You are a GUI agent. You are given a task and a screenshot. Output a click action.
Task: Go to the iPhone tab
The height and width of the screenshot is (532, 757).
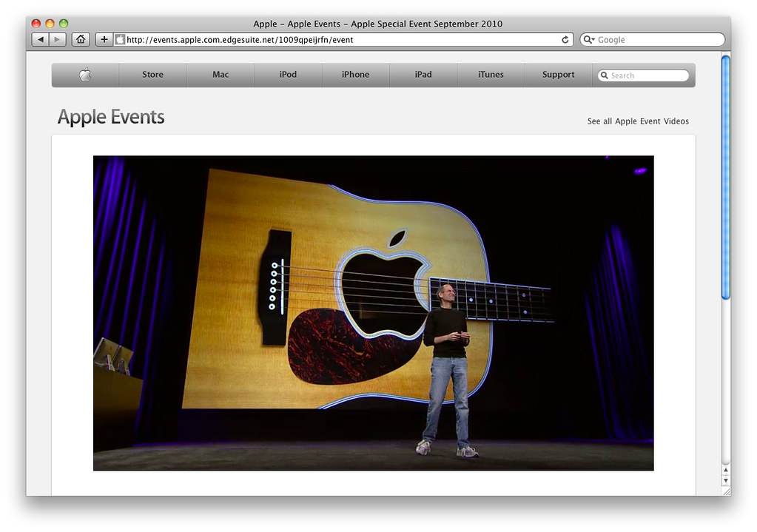[355, 75]
